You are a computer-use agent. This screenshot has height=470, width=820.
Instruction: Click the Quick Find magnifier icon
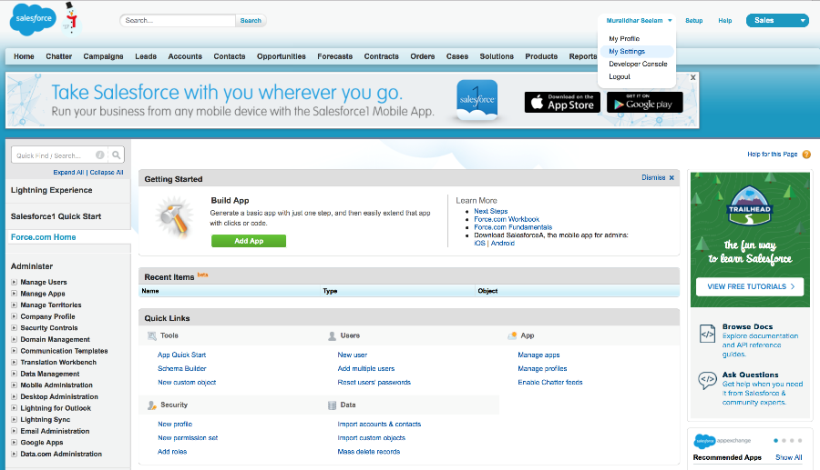coord(116,155)
